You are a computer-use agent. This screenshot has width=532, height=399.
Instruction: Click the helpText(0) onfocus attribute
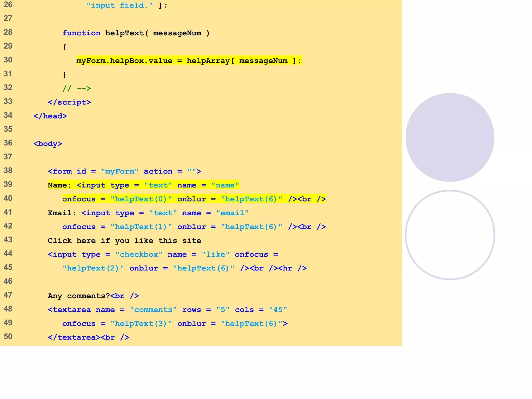(x=117, y=199)
